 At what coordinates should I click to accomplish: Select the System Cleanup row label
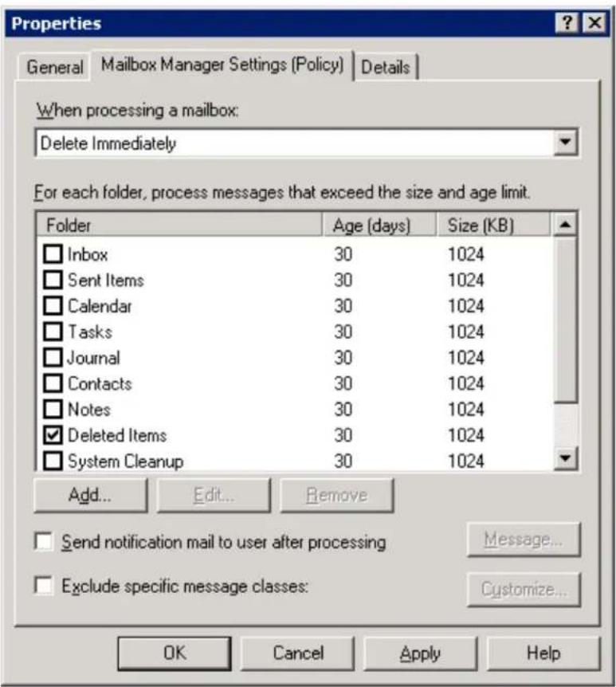point(126,461)
